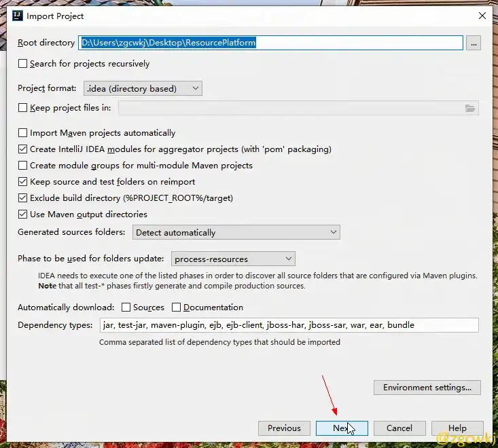Click the IntelliJ IDEA logo in title bar
Viewport: 498px width, 448px height.
point(18,16)
